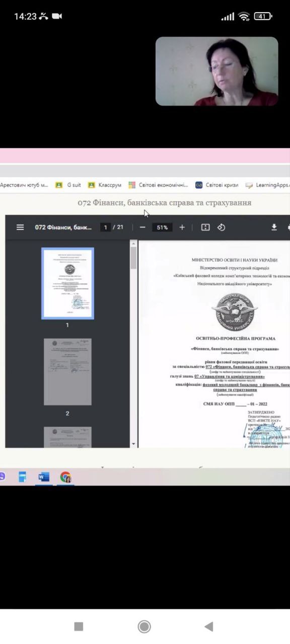
Task: Zoom in with the plus icon
Action: coord(182,227)
